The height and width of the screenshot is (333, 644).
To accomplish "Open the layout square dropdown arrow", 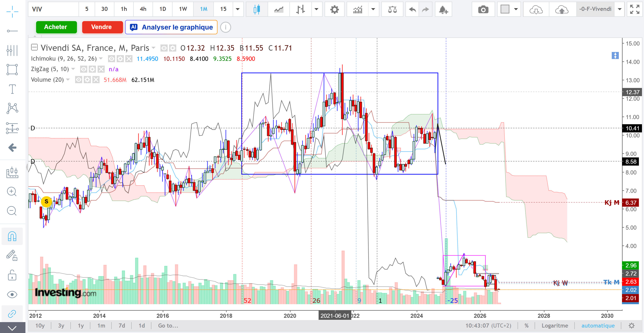I will (x=516, y=10).
